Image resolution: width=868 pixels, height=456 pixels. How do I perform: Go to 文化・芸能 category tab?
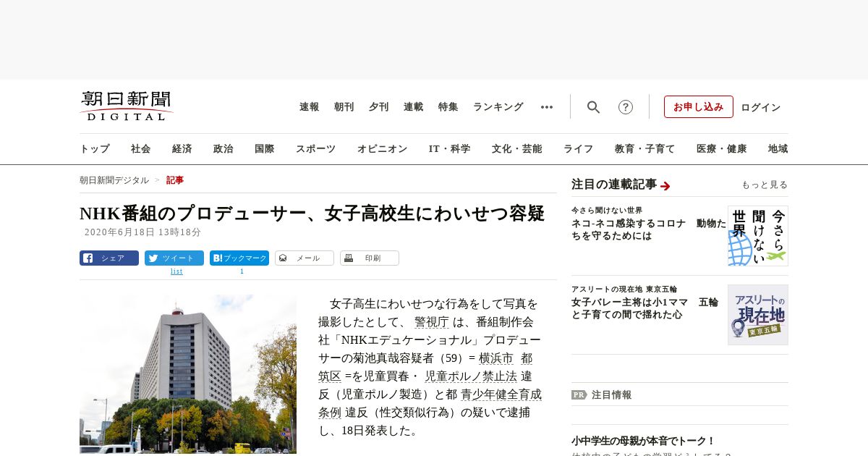[x=517, y=149]
